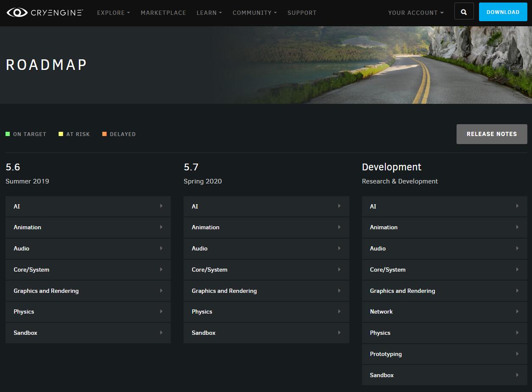The width and height of the screenshot is (532, 392).
Task: Go to the Marketplace page
Action: coord(163,13)
